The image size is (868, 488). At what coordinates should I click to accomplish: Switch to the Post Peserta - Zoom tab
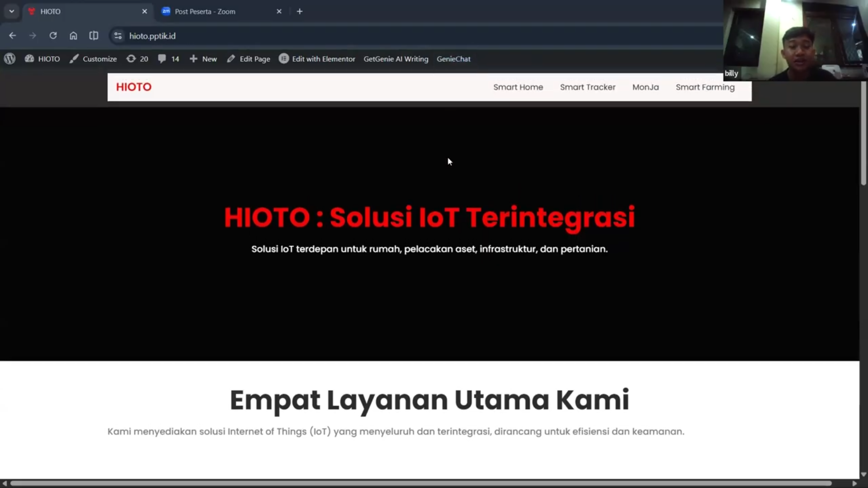[206, 11]
